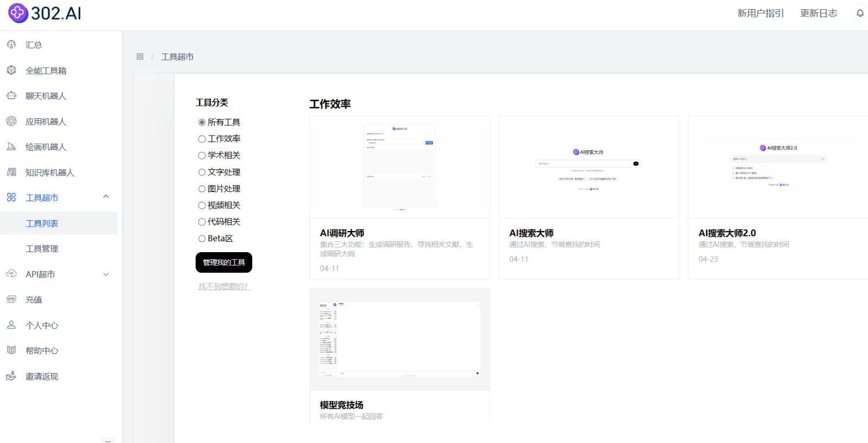Open the AI搜索大师 preview thumbnail
868x443 pixels.
click(x=589, y=167)
